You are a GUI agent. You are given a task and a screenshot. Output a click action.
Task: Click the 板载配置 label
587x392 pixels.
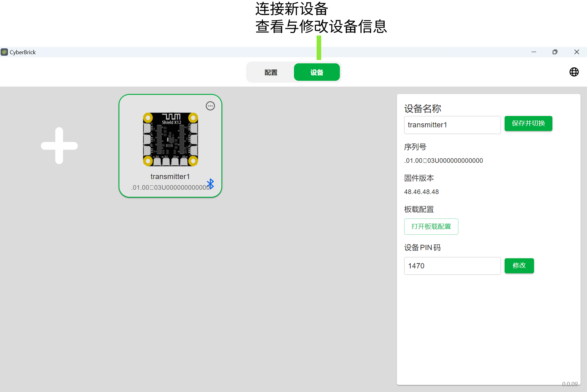coord(419,209)
